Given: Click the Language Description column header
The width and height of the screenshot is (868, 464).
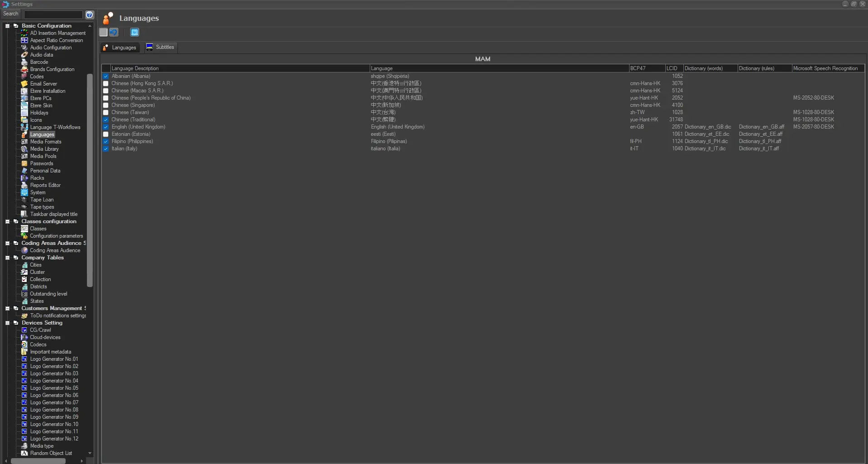Looking at the screenshot, I should coord(240,68).
